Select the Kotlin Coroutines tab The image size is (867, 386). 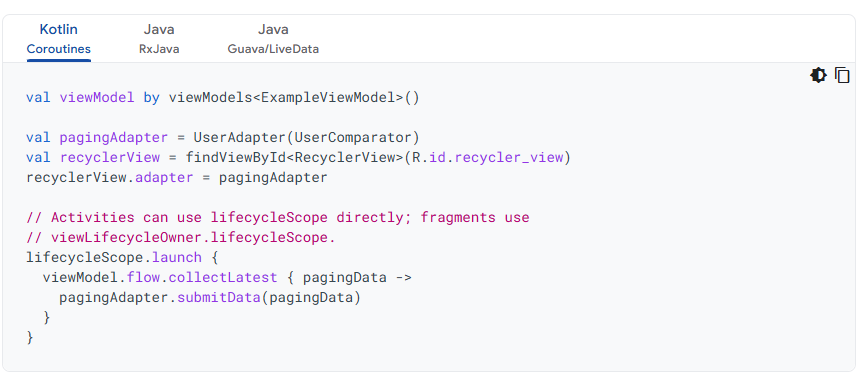(59, 39)
